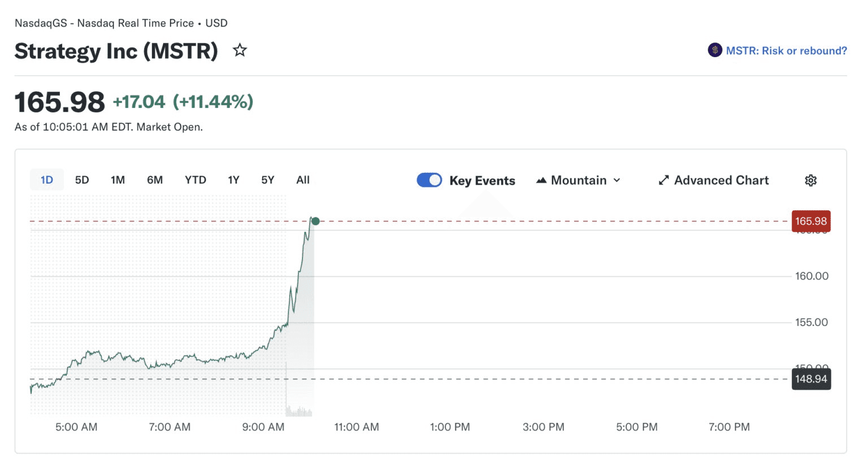
Task: Open chart settings with the gear icon
Action: pyautogui.click(x=810, y=180)
